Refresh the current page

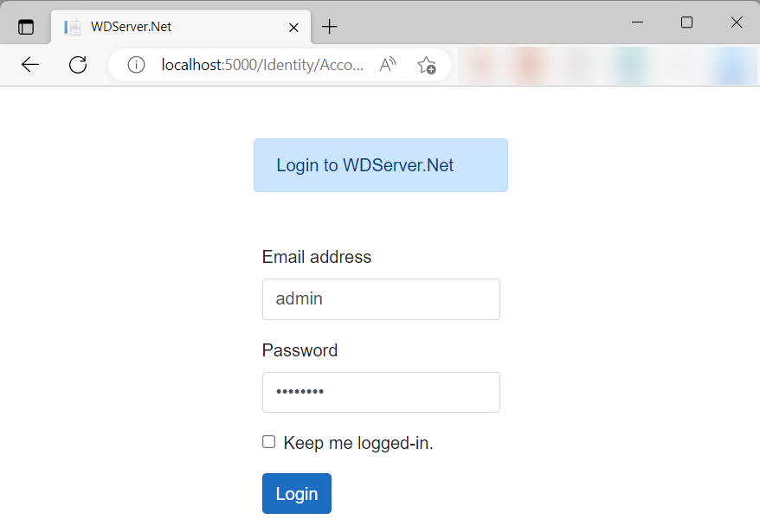pos(78,64)
